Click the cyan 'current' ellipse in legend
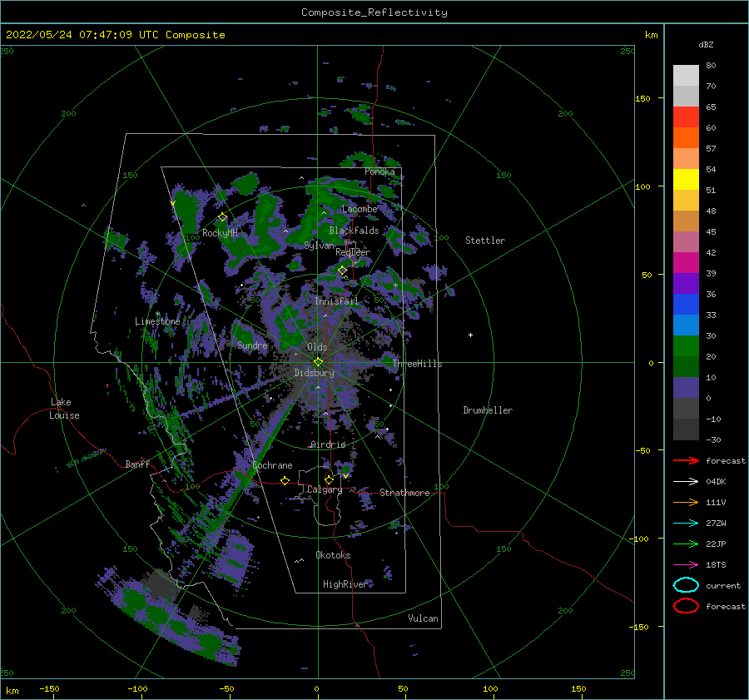749x700 pixels. pos(686,585)
